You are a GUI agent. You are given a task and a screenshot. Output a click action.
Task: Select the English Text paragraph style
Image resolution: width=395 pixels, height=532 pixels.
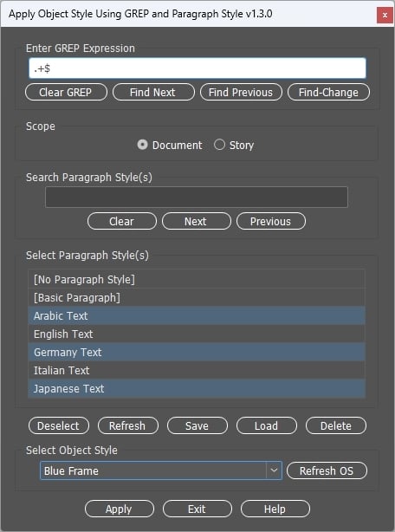tap(197, 334)
